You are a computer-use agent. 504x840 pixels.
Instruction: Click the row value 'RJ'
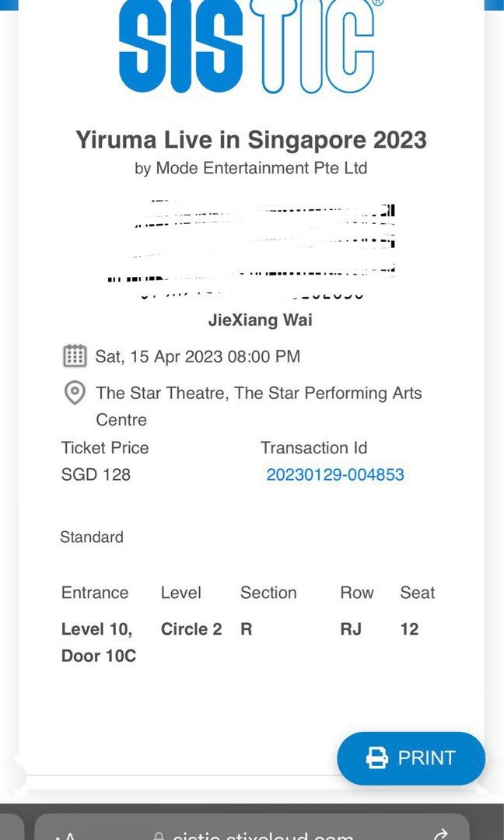351,629
